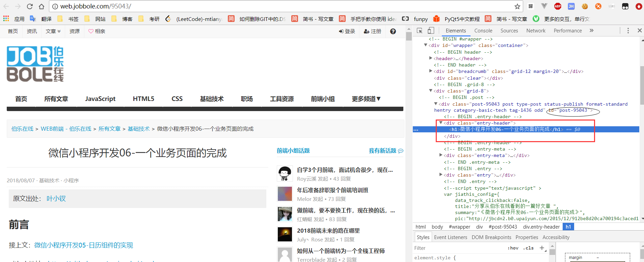Click 所有文章 nav menu item

(56, 99)
